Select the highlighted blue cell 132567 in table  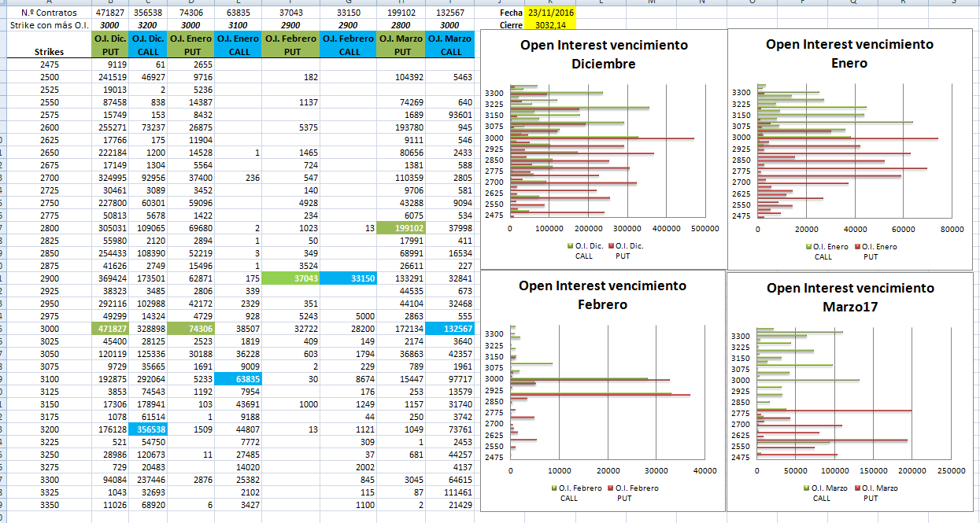click(451, 329)
